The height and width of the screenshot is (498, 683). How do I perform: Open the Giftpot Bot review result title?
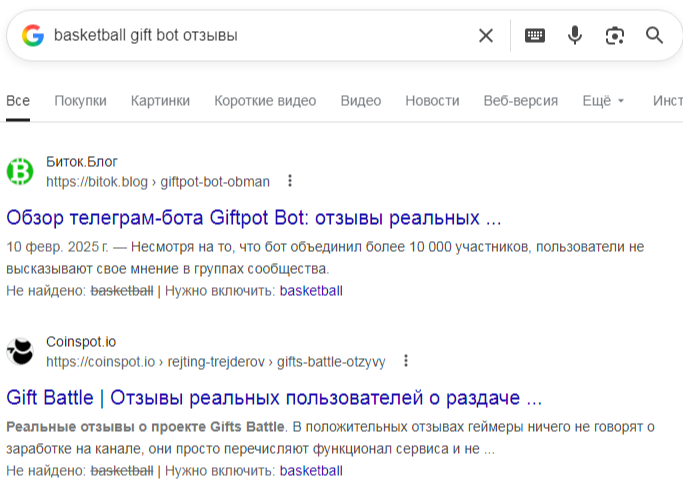point(254,217)
